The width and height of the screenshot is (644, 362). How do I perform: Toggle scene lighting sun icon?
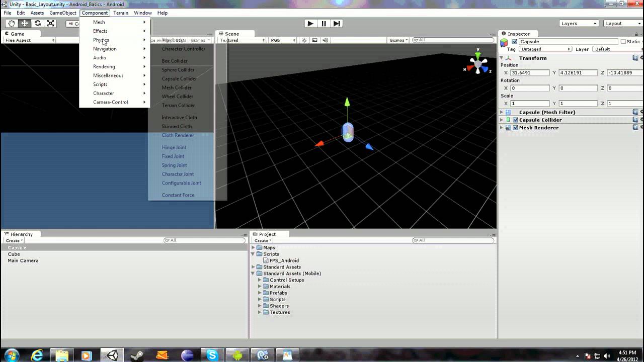pos(304,40)
